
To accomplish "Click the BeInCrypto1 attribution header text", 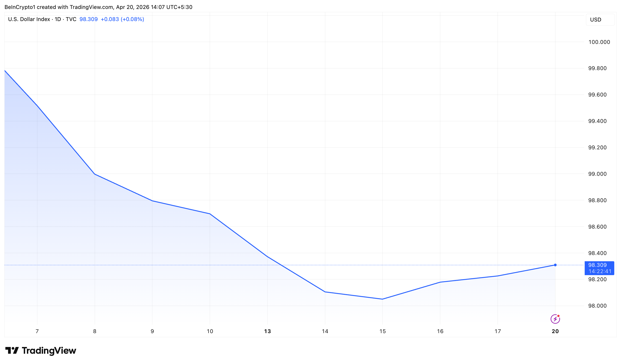I will 98,7.
